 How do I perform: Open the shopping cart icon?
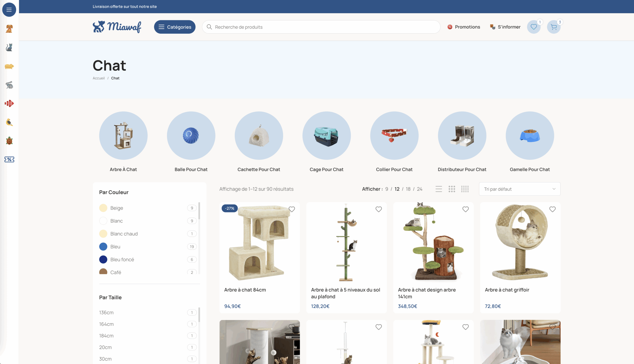click(554, 27)
